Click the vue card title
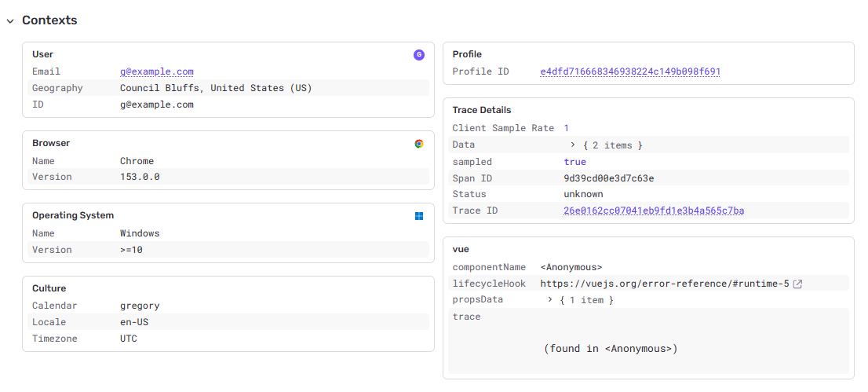 click(461, 250)
